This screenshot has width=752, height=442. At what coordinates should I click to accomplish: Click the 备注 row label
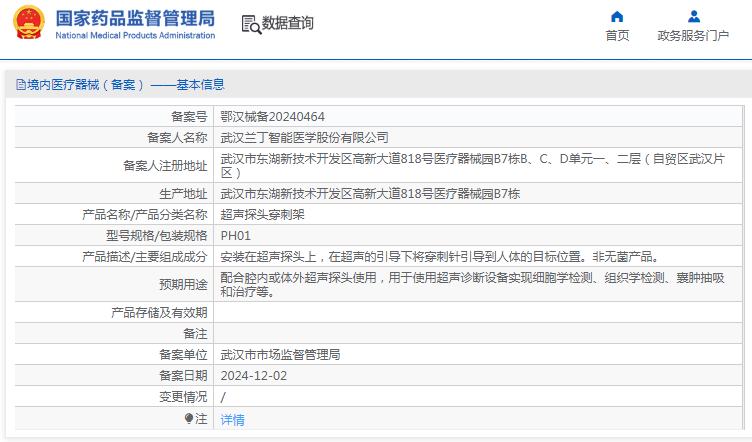[195, 334]
